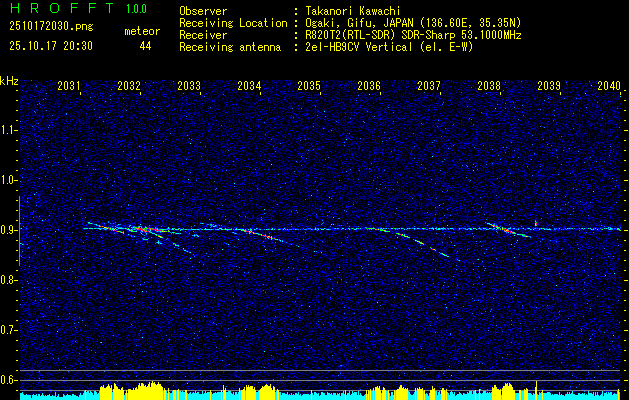629x400 pixels.
Task: Select the file name 2510172030.png
Action: 51,27
